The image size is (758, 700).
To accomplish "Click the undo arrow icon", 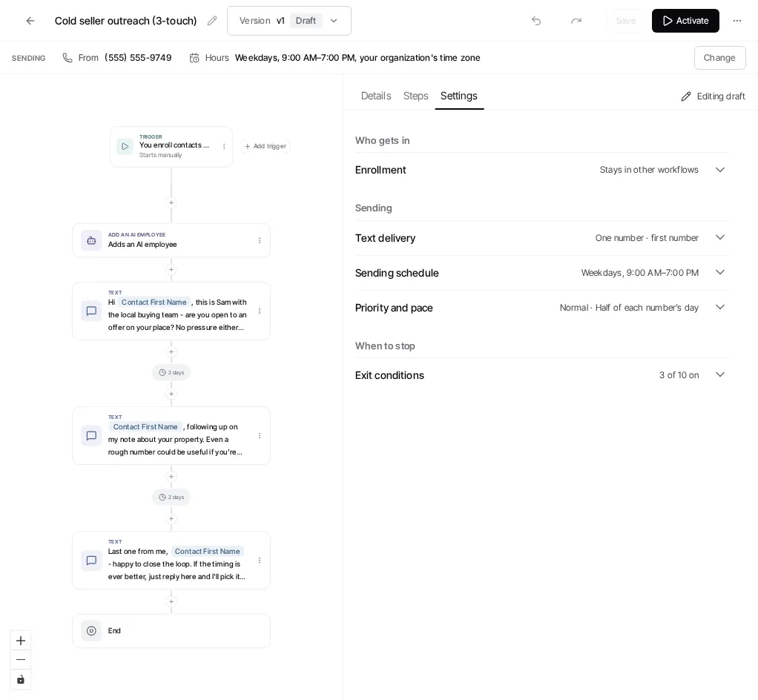I will click(x=536, y=21).
